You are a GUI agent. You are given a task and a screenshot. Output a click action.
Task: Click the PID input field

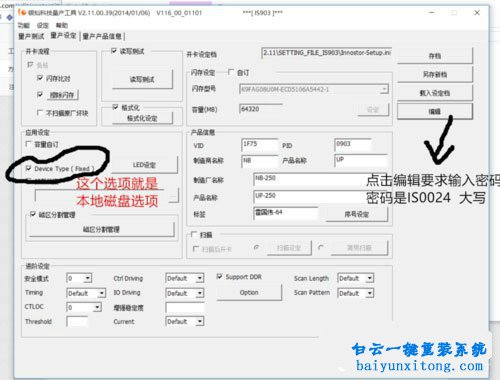click(353, 145)
